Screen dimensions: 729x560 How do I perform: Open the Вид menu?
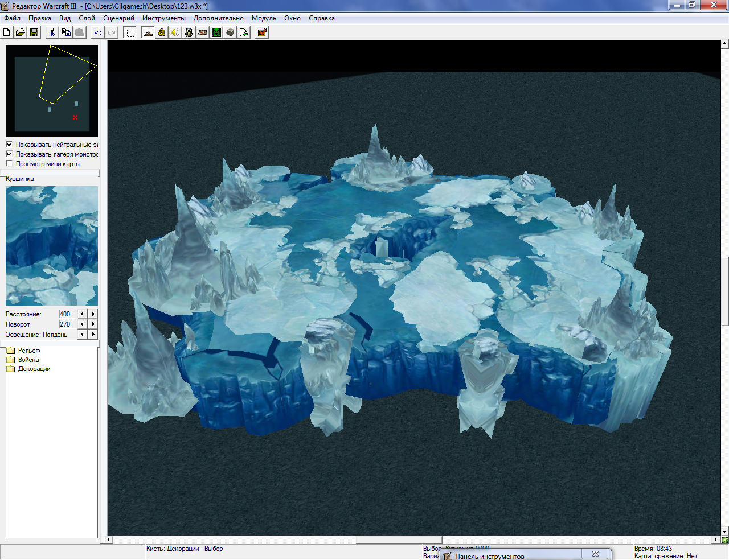pyautogui.click(x=65, y=18)
